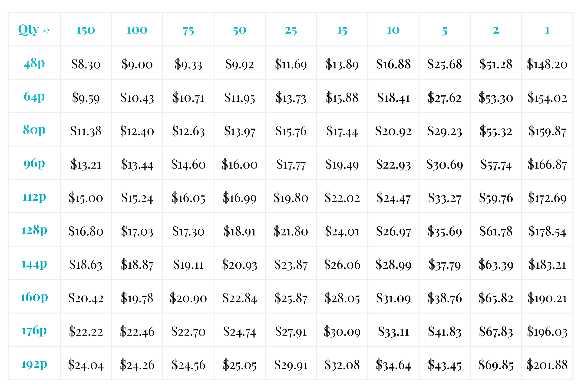Screen dimensions: 581x392
Task: Click the Qty arrow header cell
Action: click(34, 30)
